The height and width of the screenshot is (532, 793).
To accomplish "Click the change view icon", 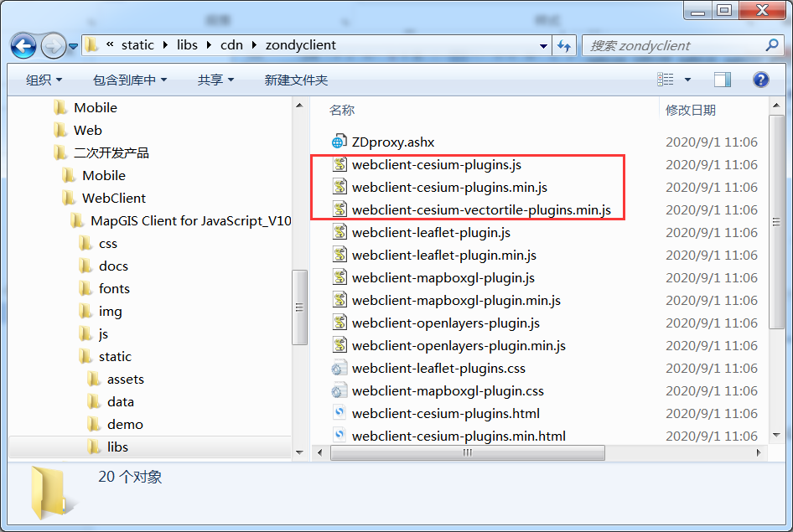I will (x=665, y=80).
